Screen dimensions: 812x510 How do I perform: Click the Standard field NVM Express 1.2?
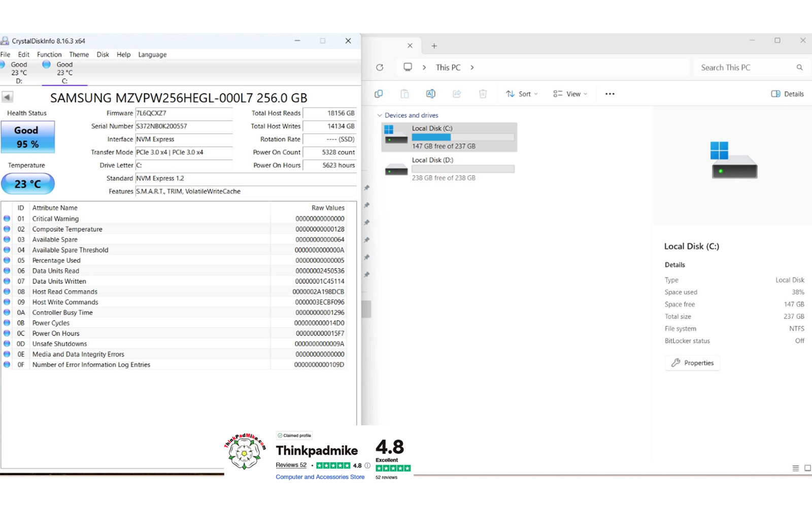coord(246,178)
